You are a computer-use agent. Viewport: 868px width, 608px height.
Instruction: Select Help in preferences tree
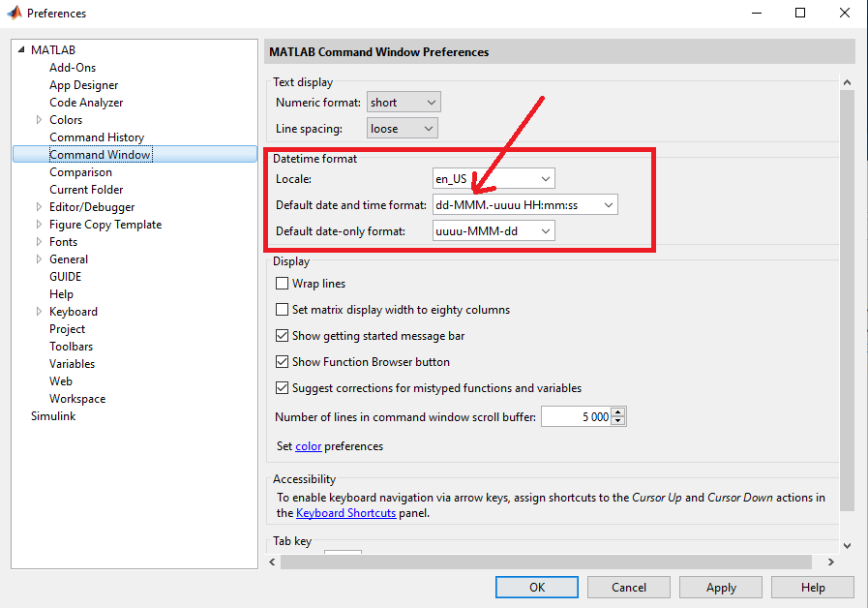point(61,294)
